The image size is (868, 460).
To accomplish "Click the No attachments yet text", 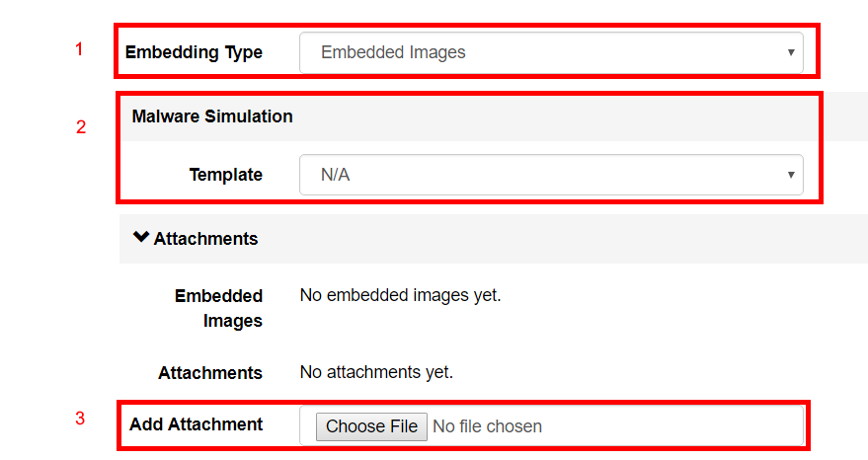I will (x=376, y=372).
